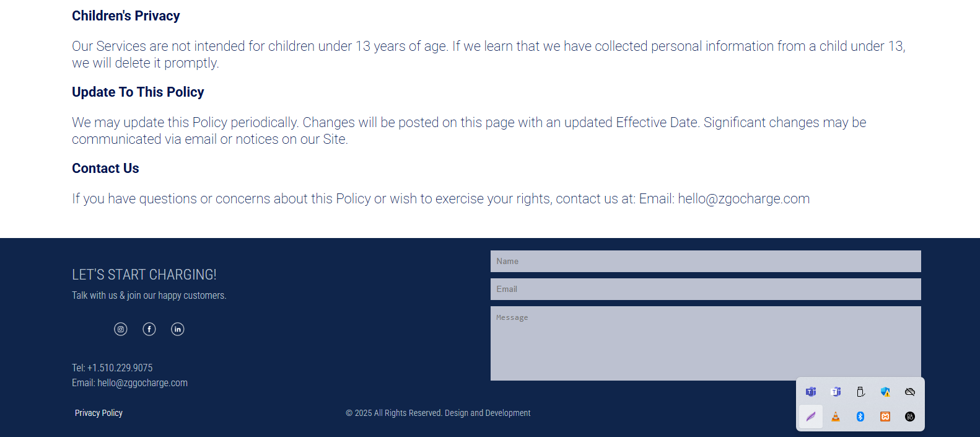This screenshot has height=437, width=980.
Task: Click the Safely Remove Hardware USB icon
Action: point(860,392)
